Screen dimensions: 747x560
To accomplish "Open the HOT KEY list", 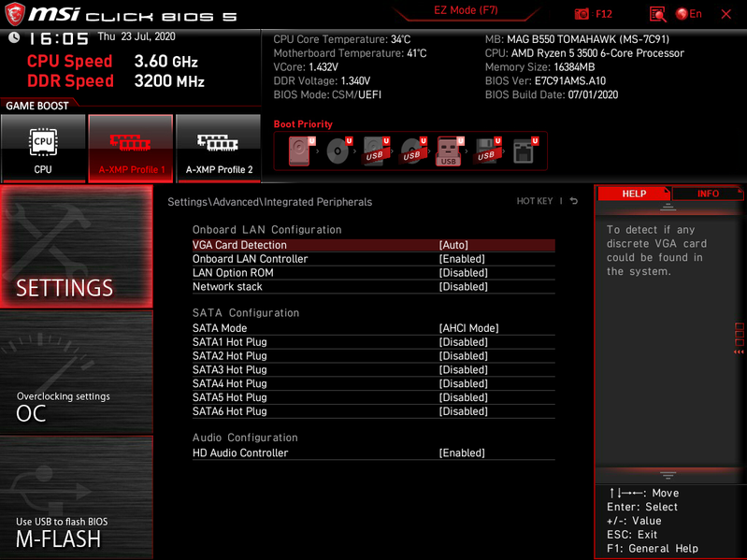I will point(535,201).
